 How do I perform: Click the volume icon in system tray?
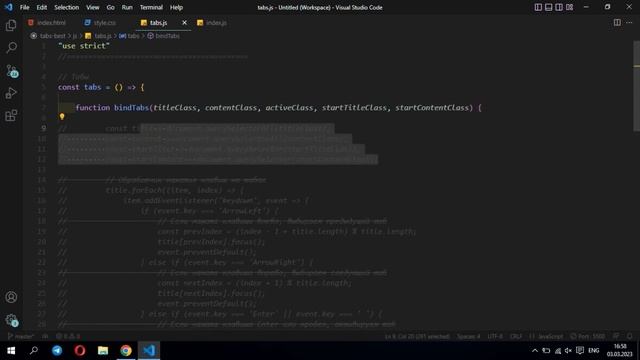568,351
